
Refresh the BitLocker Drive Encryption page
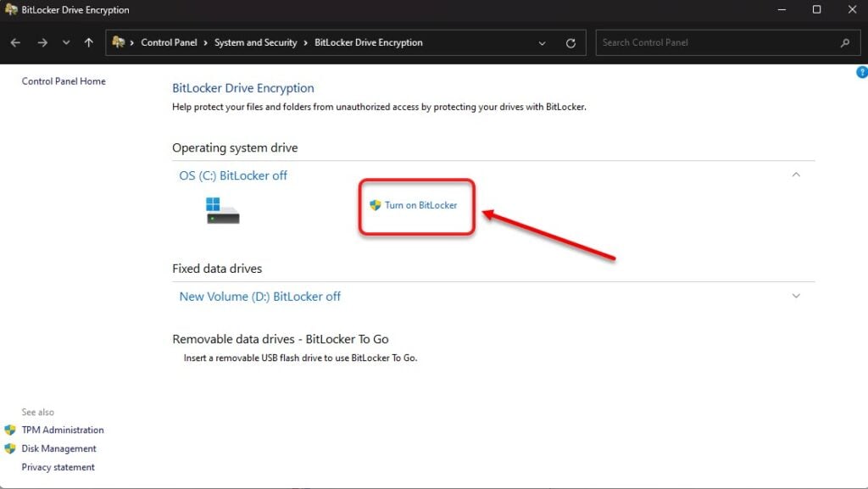(x=570, y=42)
